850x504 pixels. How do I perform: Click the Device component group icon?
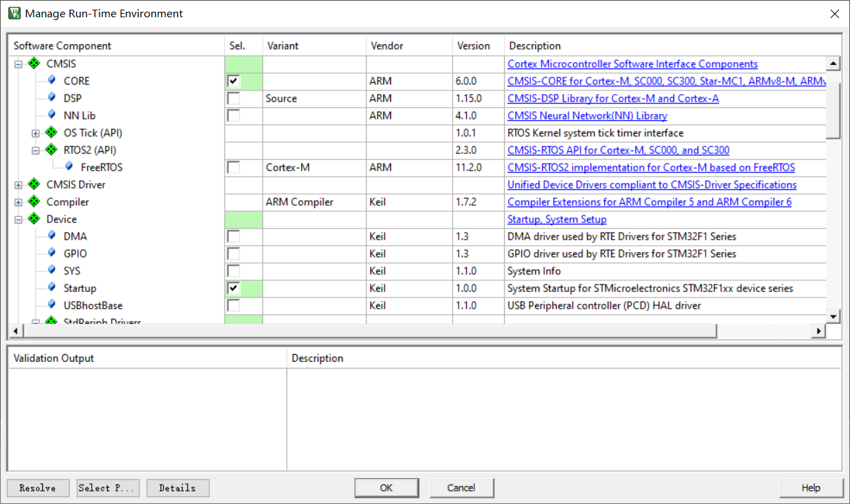click(33, 219)
